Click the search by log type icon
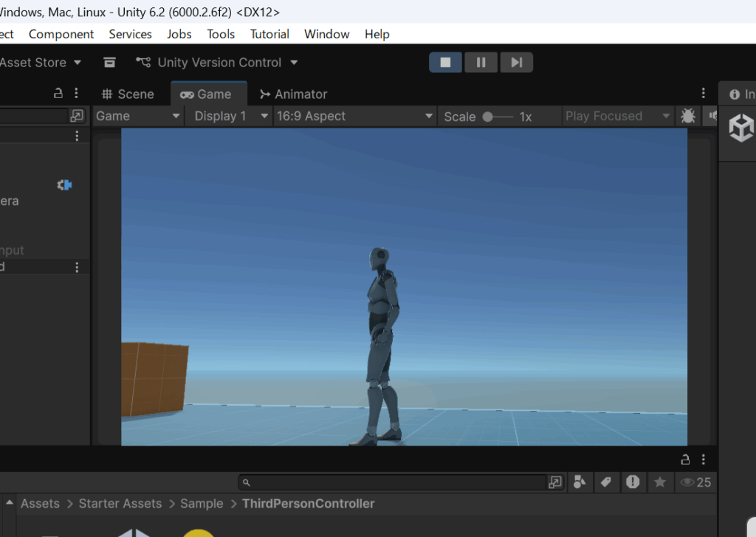The width and height of the screenshot is (756, 537). point(633,482)
